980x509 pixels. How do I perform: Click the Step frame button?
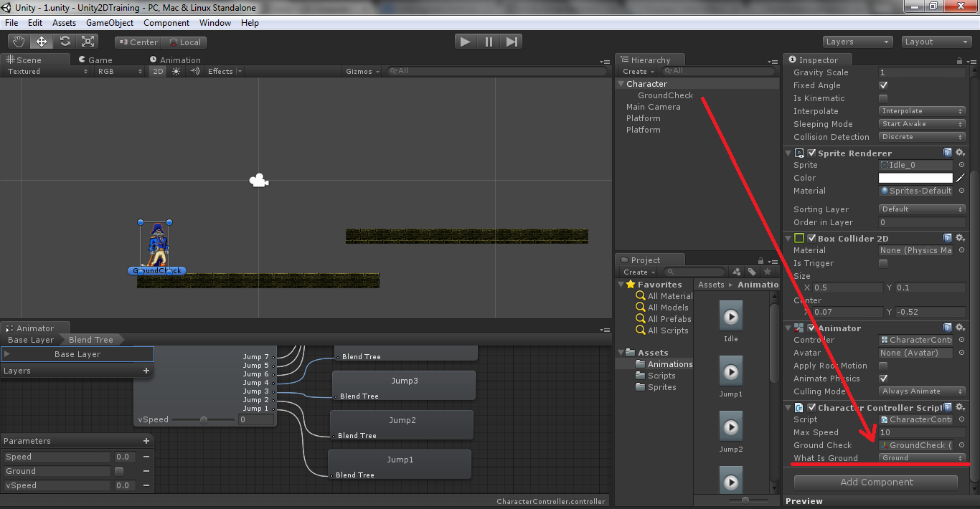click(x=511, y=42)
